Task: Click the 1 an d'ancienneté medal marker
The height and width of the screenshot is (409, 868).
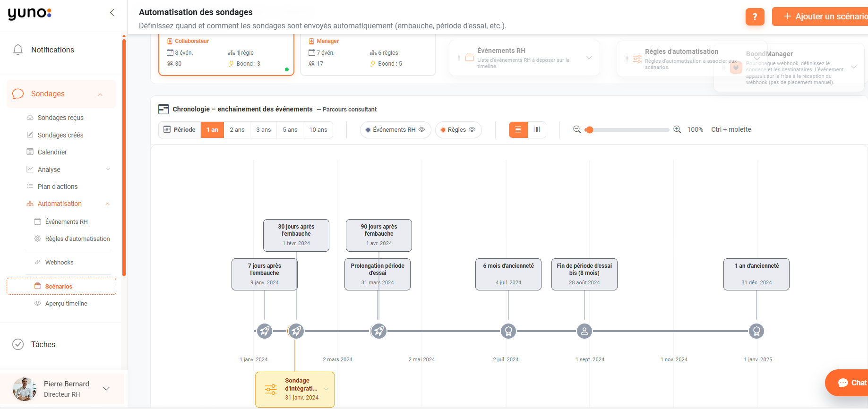Action: point(756,331)
